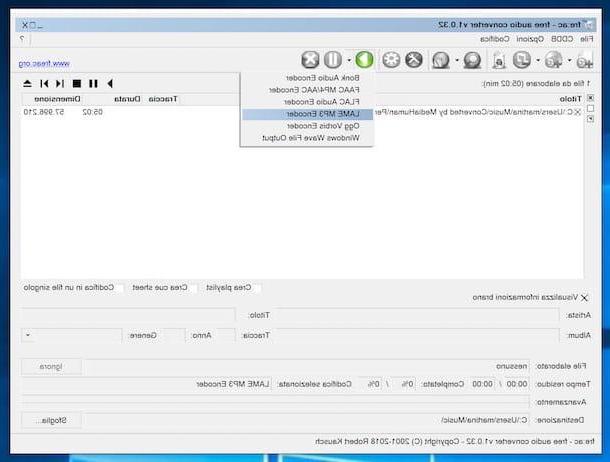Open general settings wrench-and-screwdriver icon

coord(414,60)
